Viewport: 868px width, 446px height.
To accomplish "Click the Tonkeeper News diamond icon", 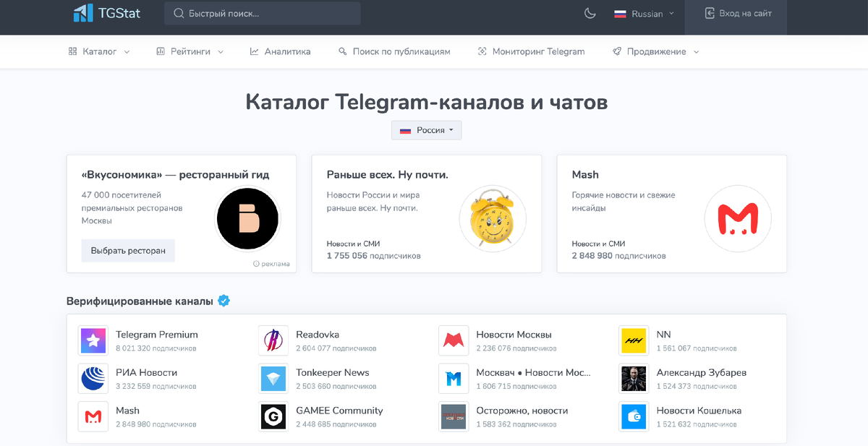I will tap(273, 378).
